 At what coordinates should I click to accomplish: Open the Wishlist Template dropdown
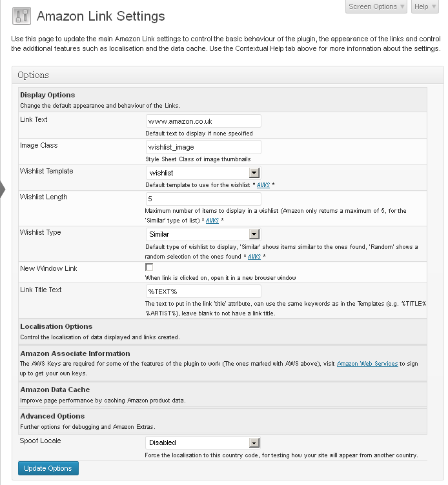203,173
